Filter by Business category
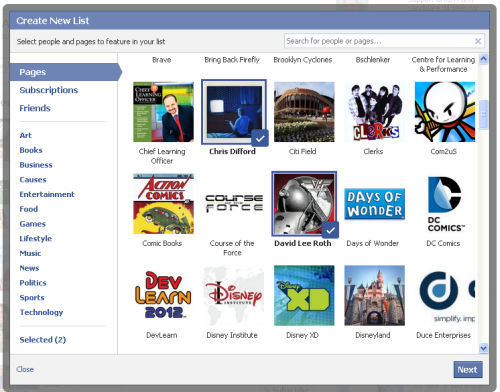The width and height of the screenshot is (500, 392). [36, 165]
